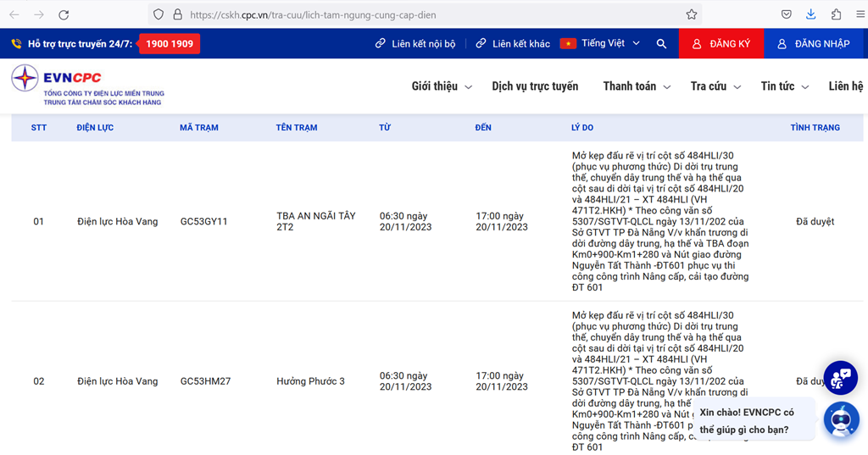Expand the Giới thiệu menu
Screen dimensions: 868x455
click(x=439, y=86)
